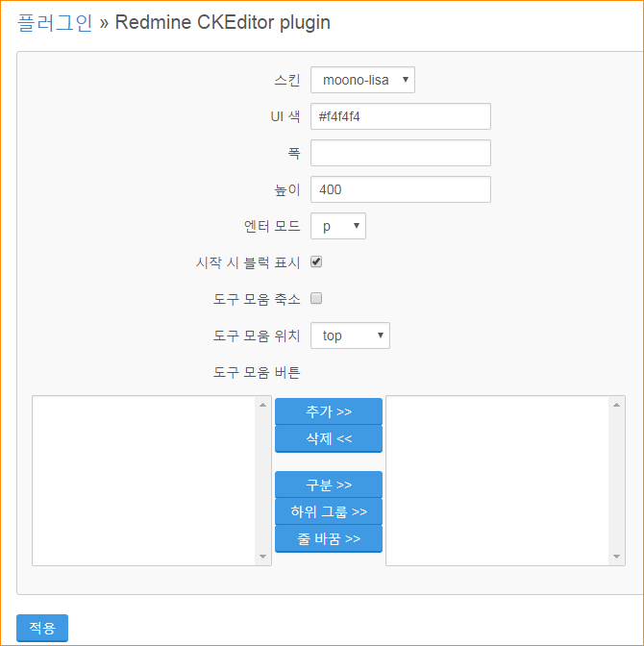The image size is (644, 646).
Task: Click the empty 폭 input field
Action: click(401, 153)
